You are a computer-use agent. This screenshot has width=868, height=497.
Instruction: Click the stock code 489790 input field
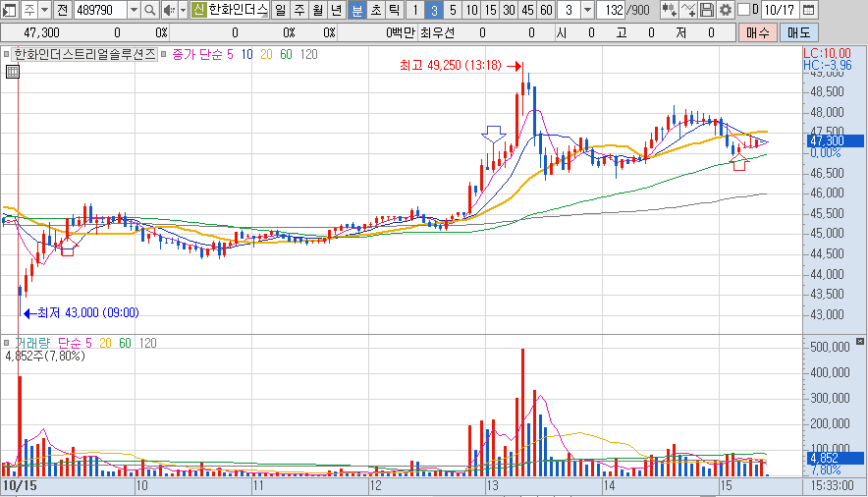[x=101, y=10]
